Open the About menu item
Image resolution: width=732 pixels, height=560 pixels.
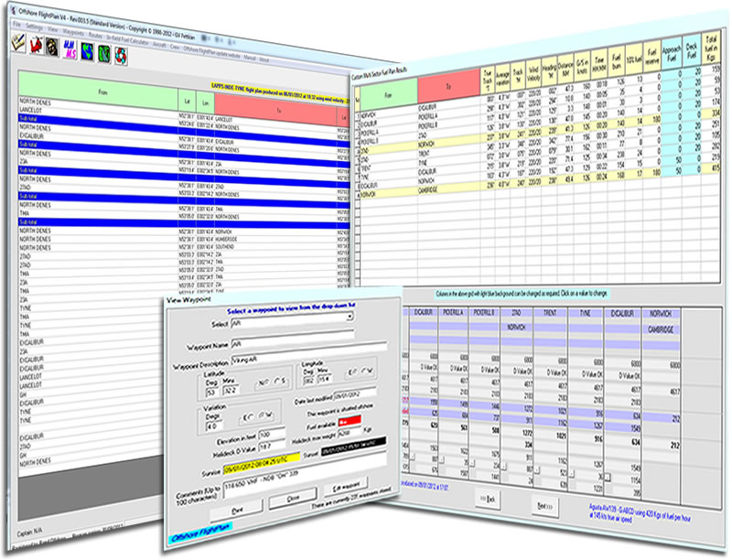[x=264, y=59]
